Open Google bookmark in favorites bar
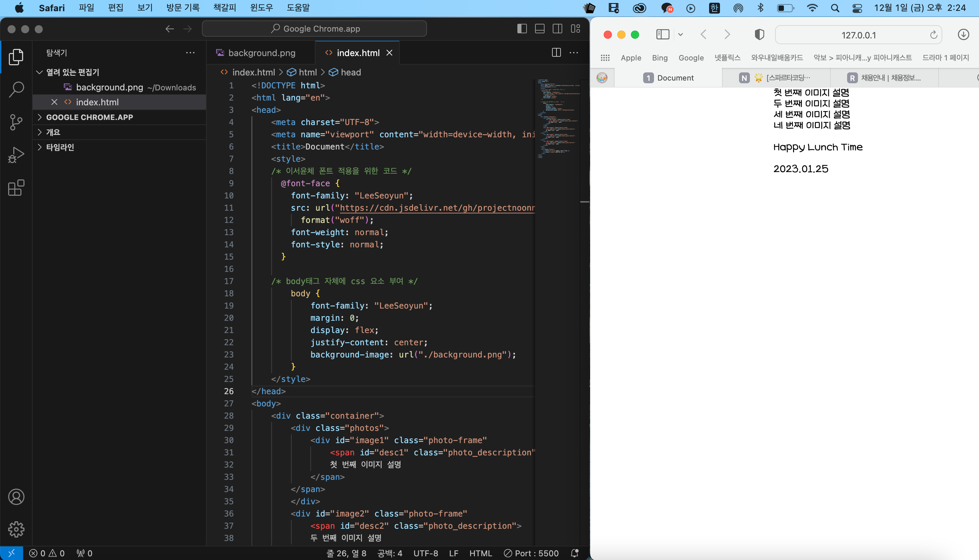The width and height of the screenshot is (979, 560). (x=691, y=58)
